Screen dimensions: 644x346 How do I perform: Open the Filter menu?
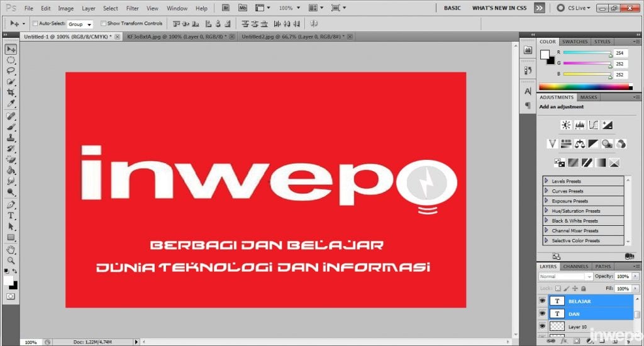point(132,8)
